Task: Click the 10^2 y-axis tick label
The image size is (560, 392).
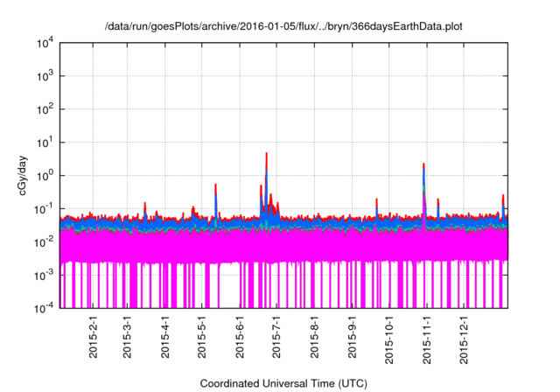Action: click(45, 109)
